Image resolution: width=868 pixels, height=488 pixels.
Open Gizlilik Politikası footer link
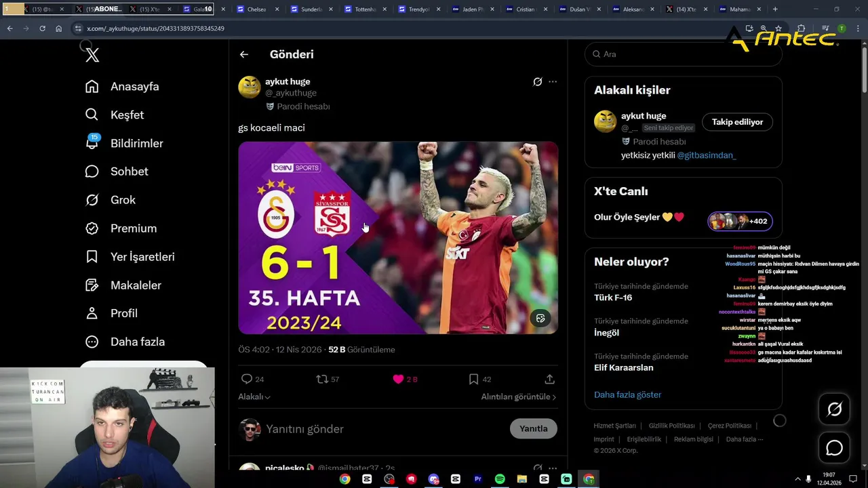click(x=671, y=426)
